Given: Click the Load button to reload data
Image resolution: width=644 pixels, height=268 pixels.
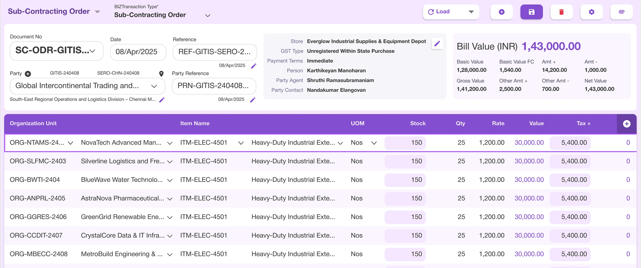Looking at the screenshot, I should tap(442, 12).
